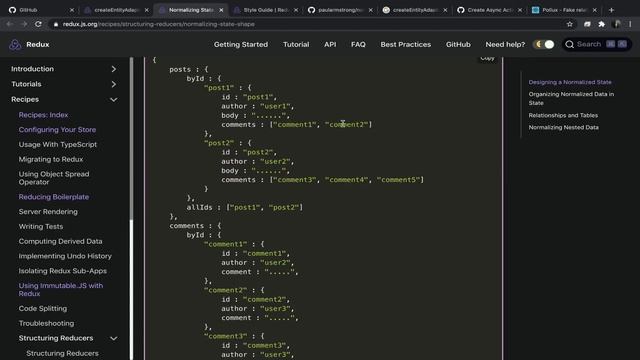
Task: Focus the docs Search field
Action: click(597, 44)
